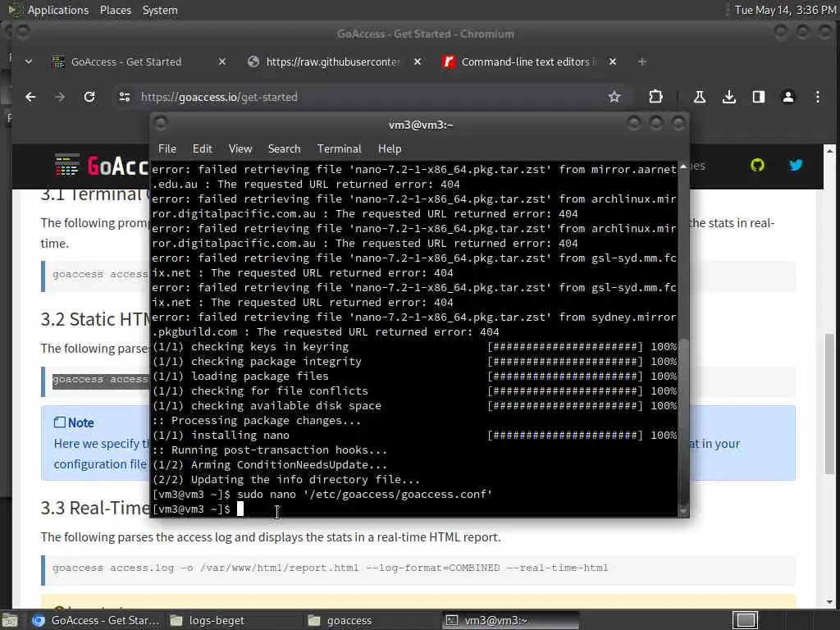Open Chromium three-dot menu
The height and width of the screenshot is (630, 840).
click(x=818, y=97)
